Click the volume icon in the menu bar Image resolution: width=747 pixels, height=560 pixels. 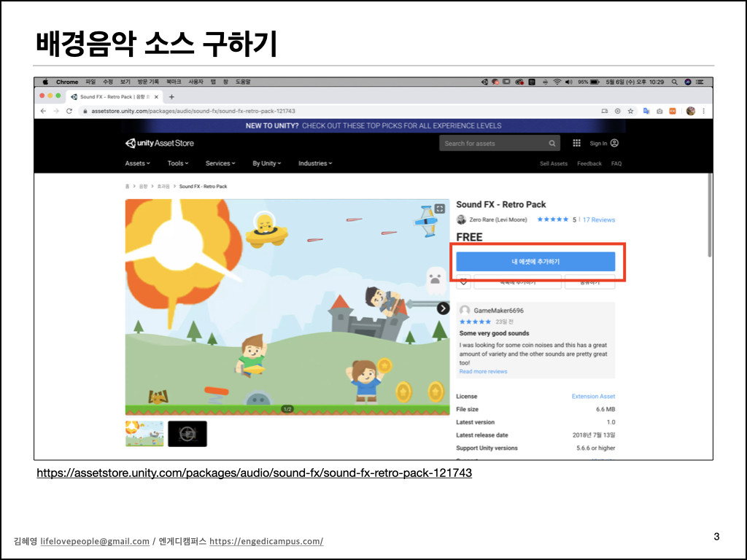pos(568,82)
